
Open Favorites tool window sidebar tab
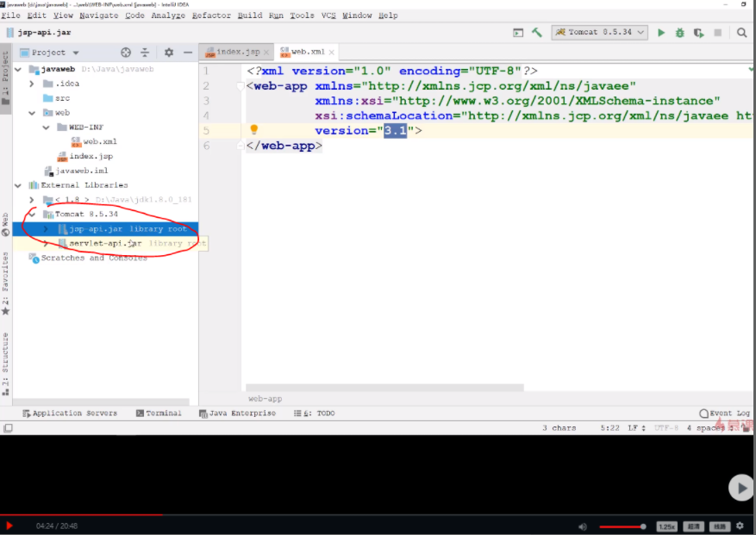click(5, 284)
